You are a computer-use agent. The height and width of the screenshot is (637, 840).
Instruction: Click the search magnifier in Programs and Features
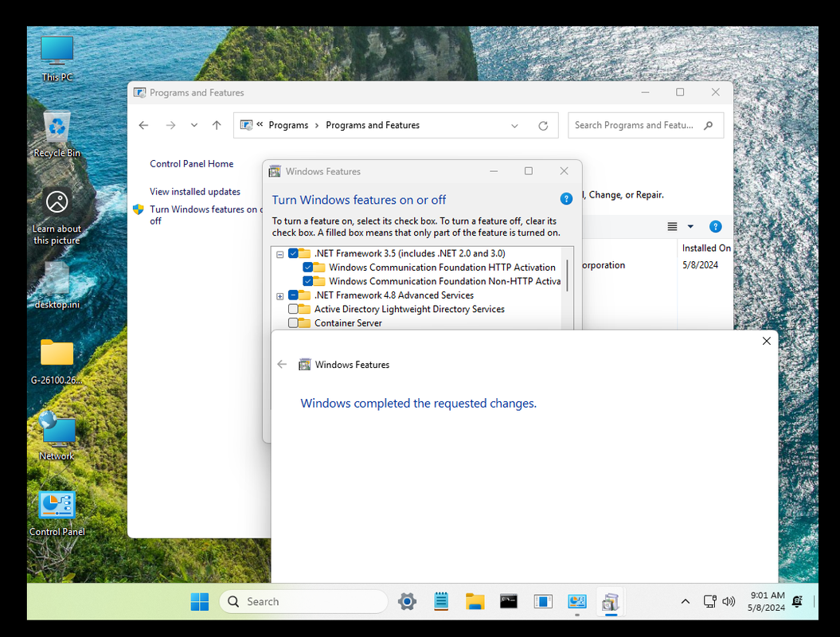tap(709, 125)
